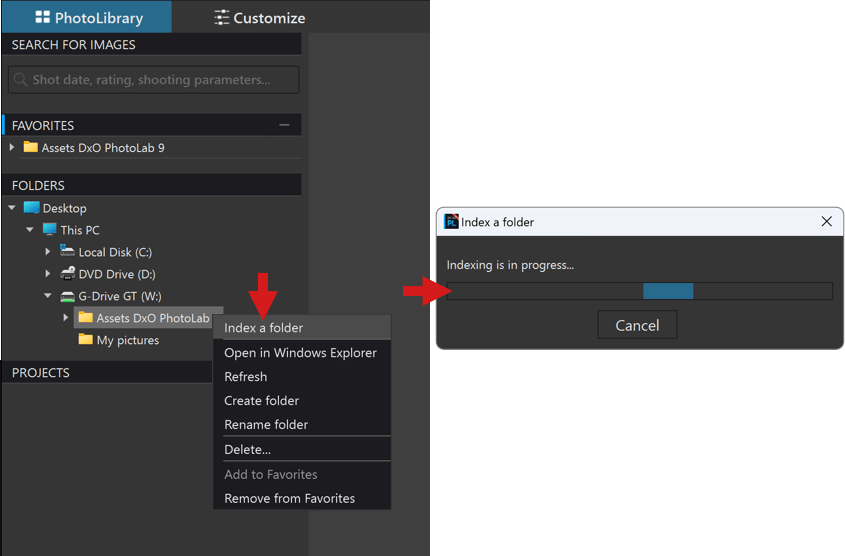Select the My pictures folder icon
845x556 pixels.
click(86, 339)
